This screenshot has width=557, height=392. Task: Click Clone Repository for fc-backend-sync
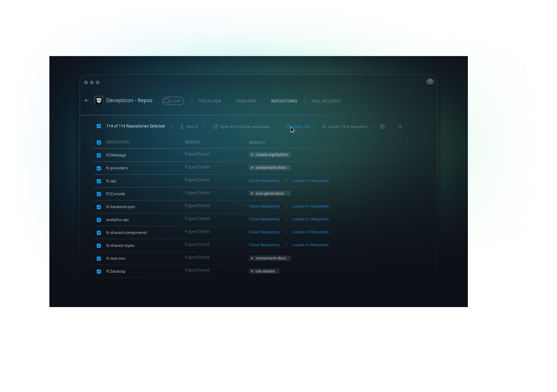tap(264, 206)
